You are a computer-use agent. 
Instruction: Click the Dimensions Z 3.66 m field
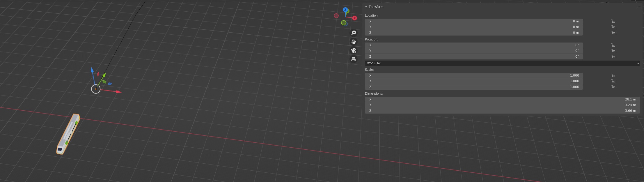click(x=502, y=111)
